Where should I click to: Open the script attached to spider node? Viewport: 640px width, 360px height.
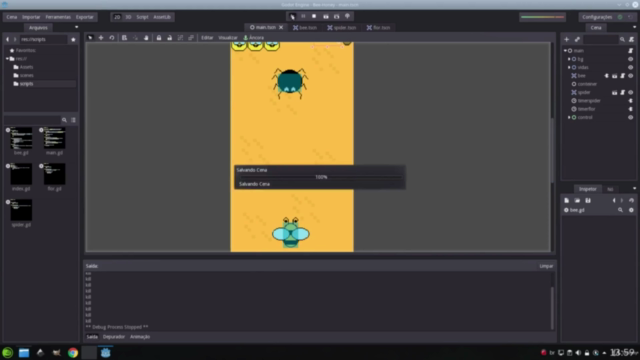[622, 92]
